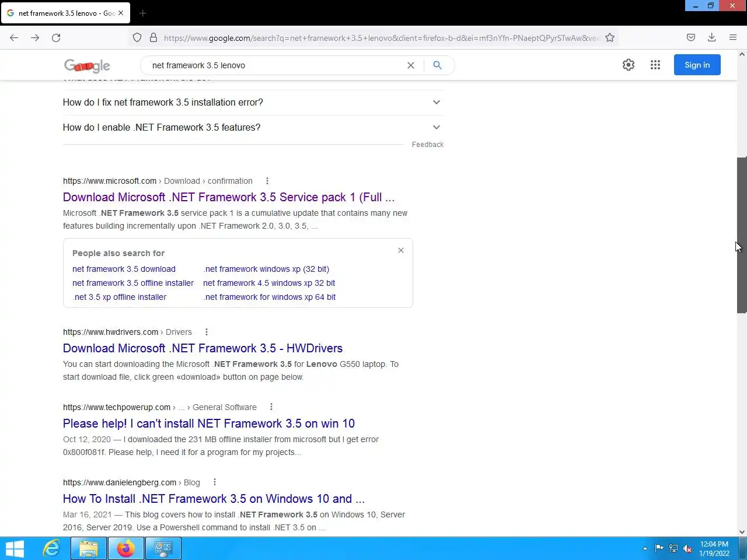Open 'How To Install .NET Framework 3.5 on Windows 10' result
747x560 pixels.
click(x=214, y=499)
